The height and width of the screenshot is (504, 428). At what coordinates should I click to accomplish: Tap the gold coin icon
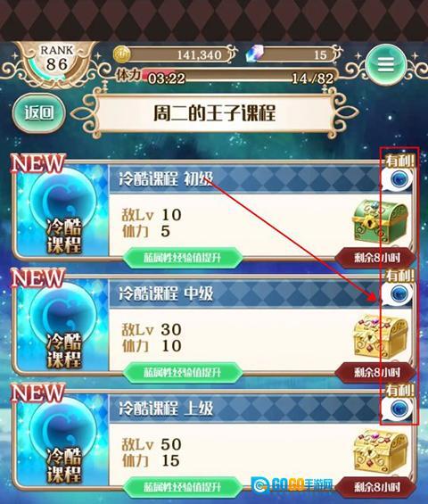(122, 54)
